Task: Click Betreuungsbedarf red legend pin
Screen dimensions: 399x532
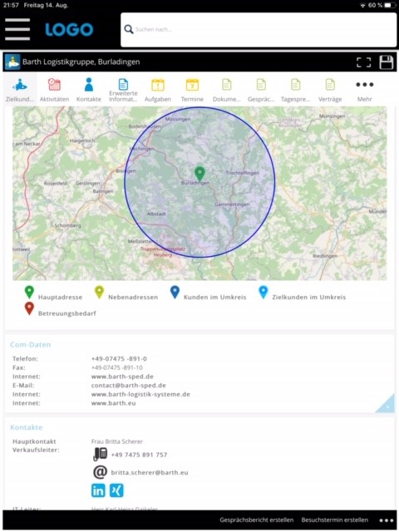Action: pos(30,308)
